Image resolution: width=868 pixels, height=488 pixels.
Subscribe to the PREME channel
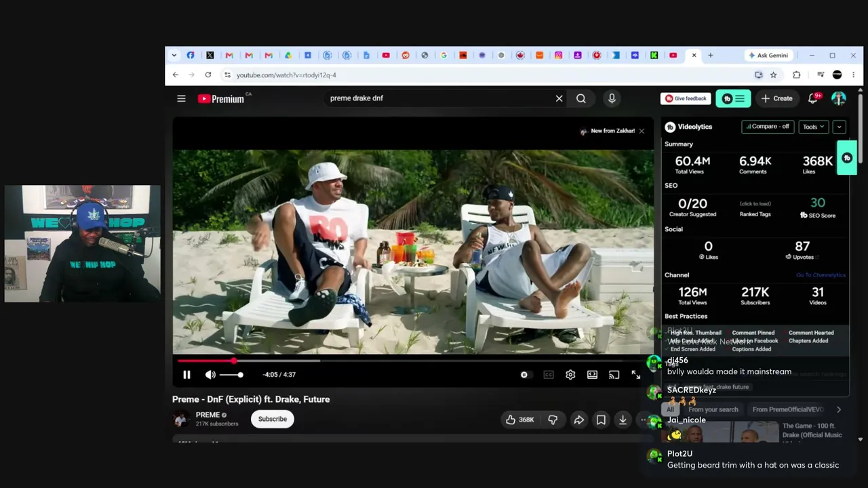coord(273,419)
